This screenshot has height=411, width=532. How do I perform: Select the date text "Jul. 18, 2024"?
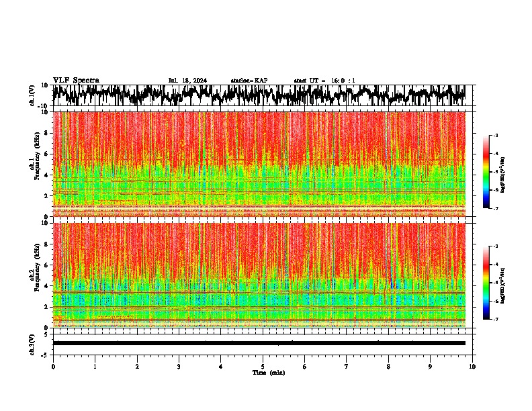tap(187, 81)
